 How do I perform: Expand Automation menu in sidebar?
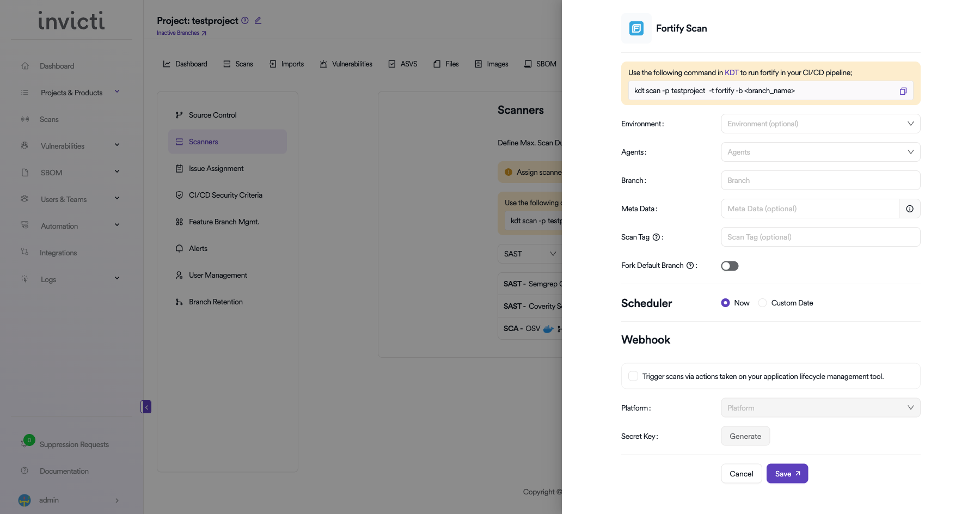(x=117, y=225)
